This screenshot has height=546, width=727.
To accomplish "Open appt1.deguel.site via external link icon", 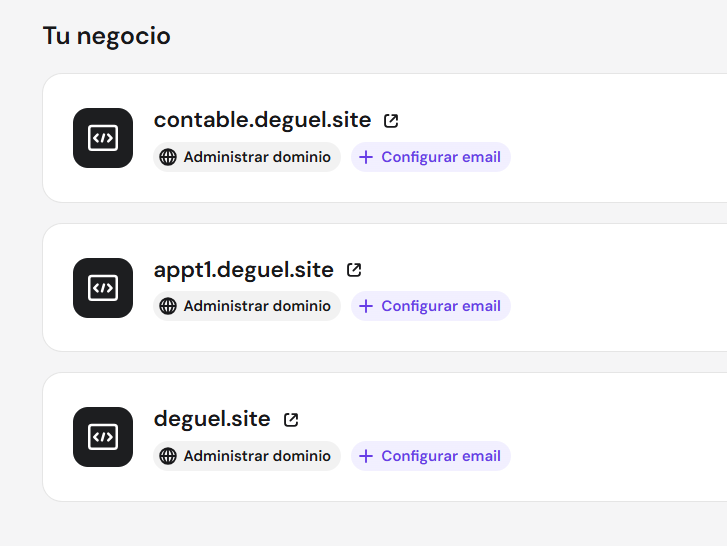I will [354, 270].
